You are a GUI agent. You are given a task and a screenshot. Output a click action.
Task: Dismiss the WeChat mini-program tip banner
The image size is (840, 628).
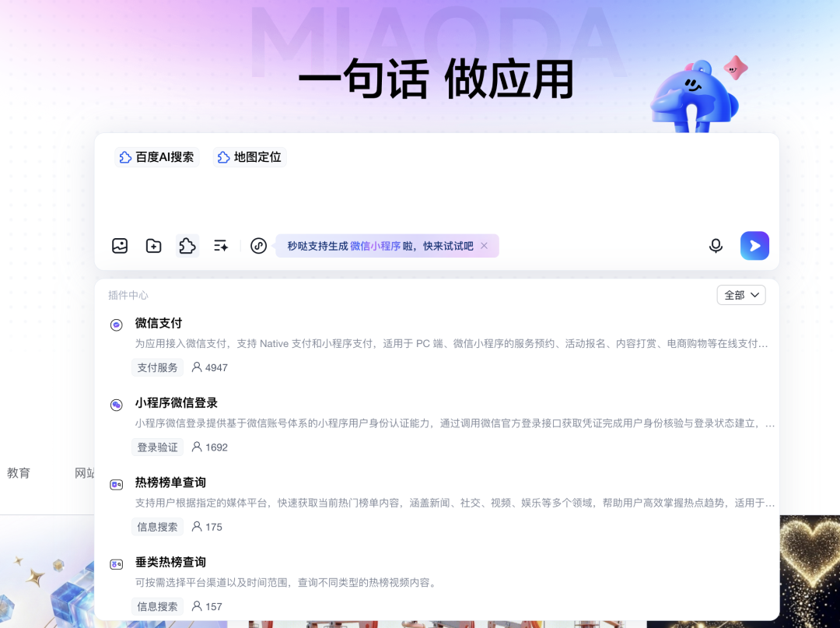point(485,246)
